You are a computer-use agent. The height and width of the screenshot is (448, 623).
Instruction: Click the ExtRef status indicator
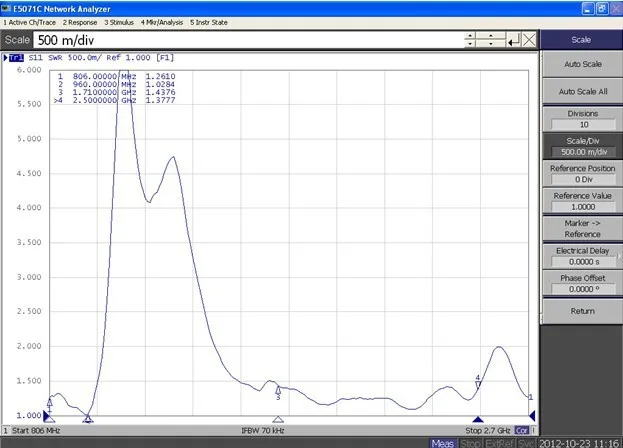(500, 443)
